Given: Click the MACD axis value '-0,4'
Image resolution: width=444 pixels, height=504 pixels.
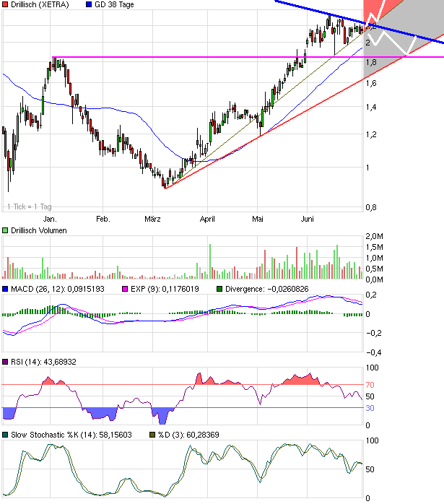Looking at the screenshot, I should tap(374, 352).
